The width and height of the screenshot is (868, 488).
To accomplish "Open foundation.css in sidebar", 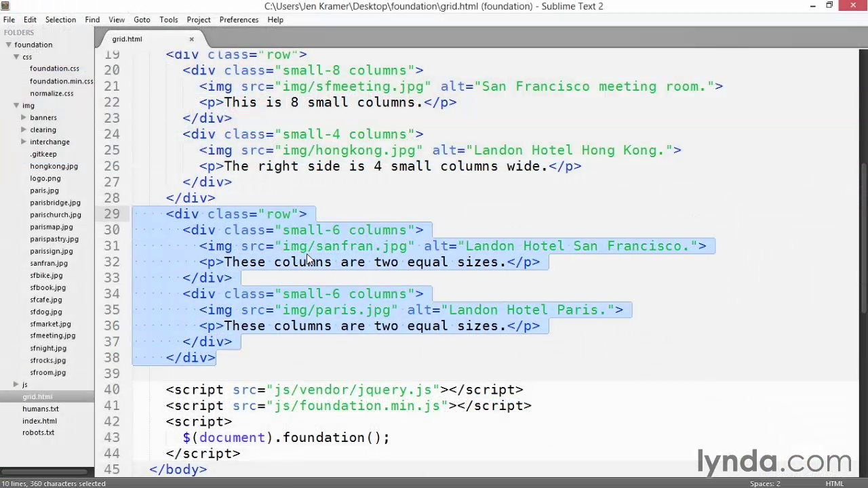I will point(54,68).
